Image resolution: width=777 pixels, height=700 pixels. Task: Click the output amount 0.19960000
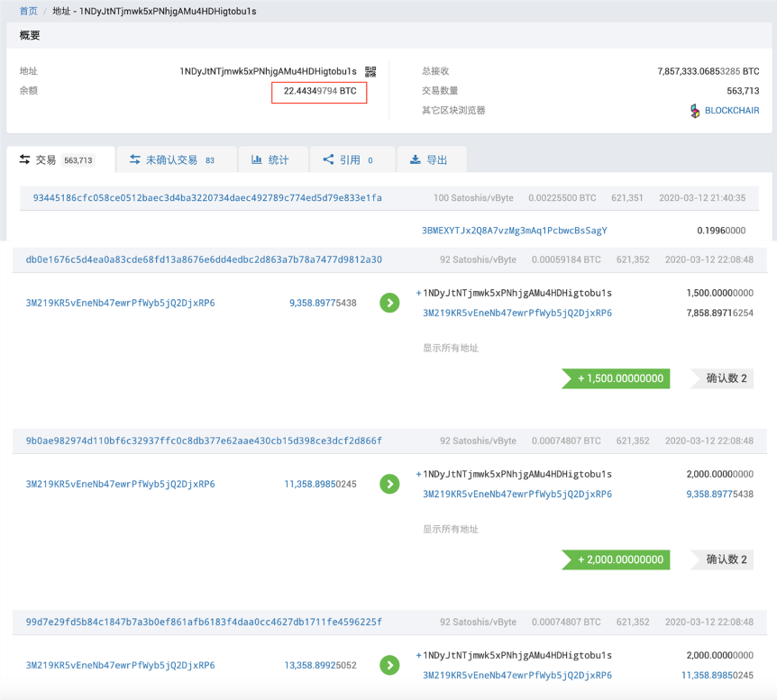click(x=721, y=231)
